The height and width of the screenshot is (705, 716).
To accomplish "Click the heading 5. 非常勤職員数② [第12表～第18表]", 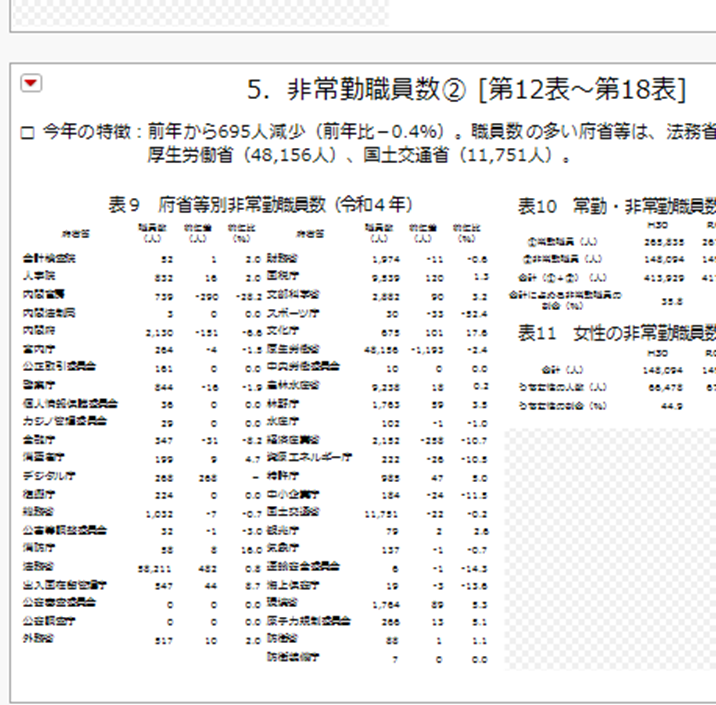I will point(466,89).
